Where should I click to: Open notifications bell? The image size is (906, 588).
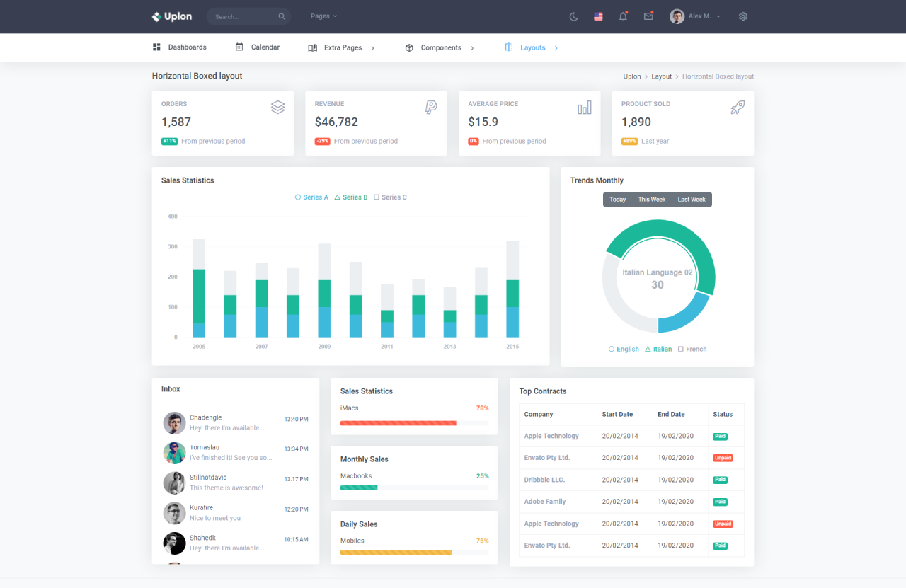coord(623,16)
